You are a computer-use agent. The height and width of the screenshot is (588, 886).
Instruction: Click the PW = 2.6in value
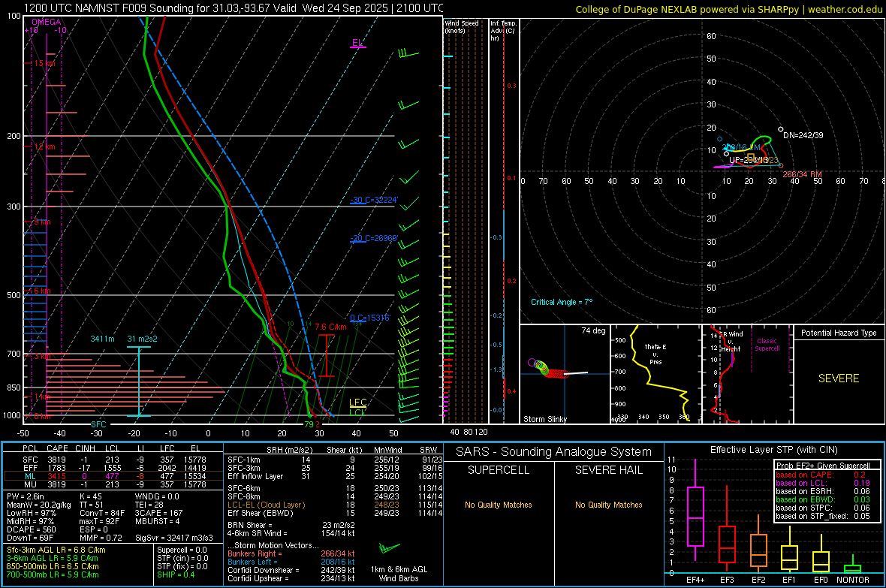click(x=26, y=496)
